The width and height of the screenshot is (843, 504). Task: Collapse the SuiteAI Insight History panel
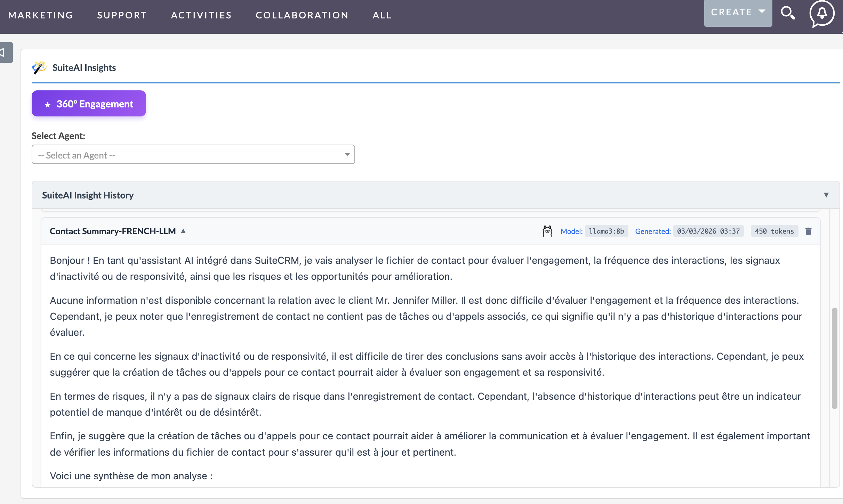(826, 195)
